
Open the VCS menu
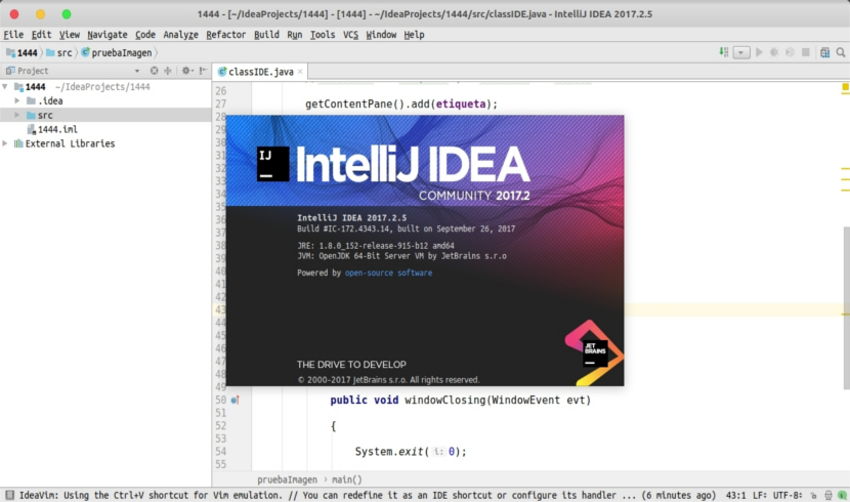point(351,35)
